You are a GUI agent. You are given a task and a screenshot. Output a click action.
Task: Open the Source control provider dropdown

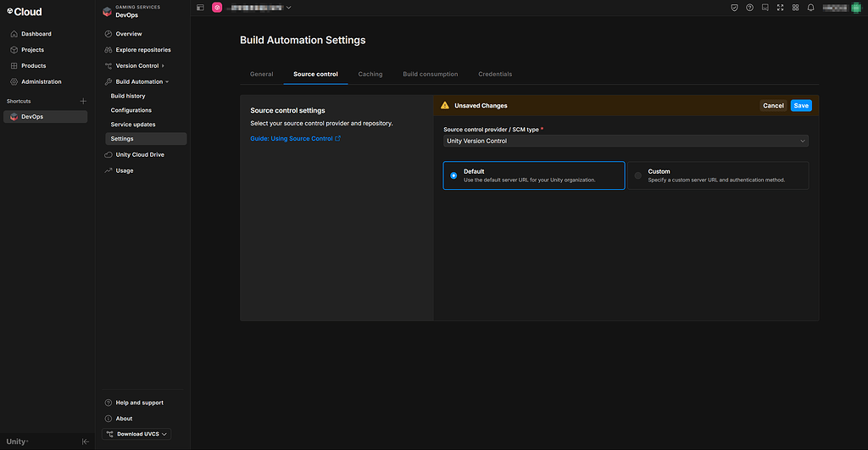point(626,141)
